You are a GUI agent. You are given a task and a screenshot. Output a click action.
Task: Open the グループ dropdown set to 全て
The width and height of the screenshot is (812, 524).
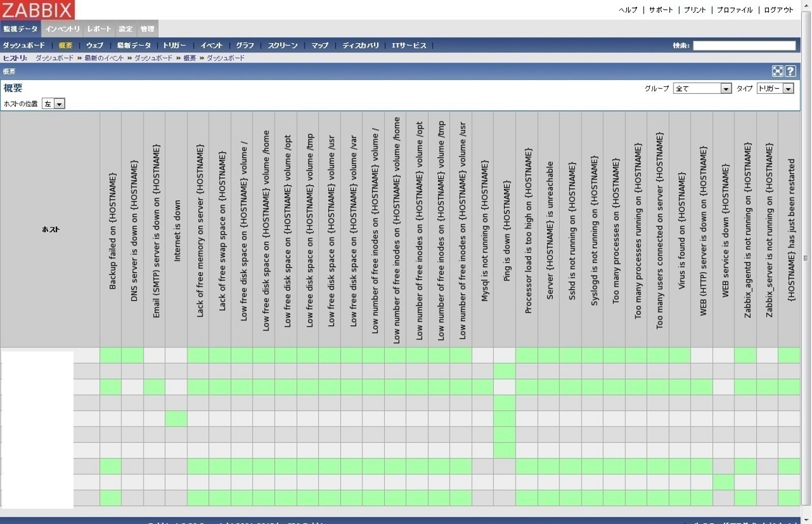tap(702, 89)
